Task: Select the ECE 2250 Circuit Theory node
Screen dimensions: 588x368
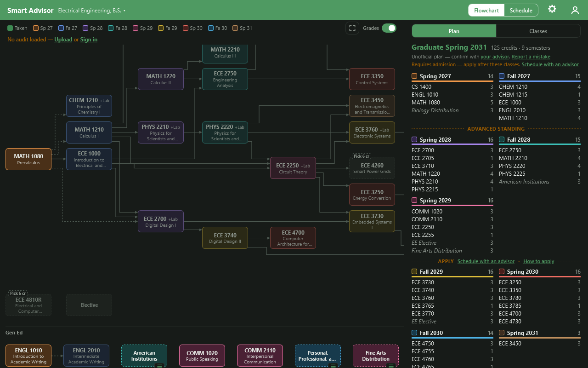Action: pyautogui.click(x=293, y=168)
